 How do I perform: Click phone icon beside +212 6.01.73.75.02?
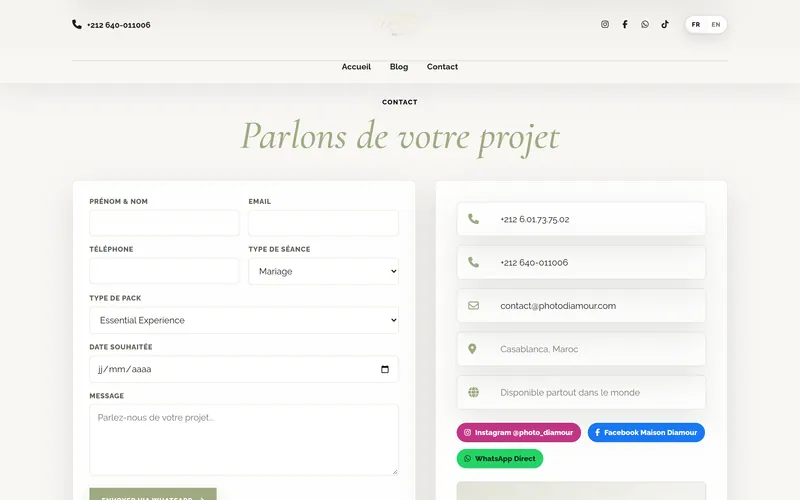(x=473, y=219)
